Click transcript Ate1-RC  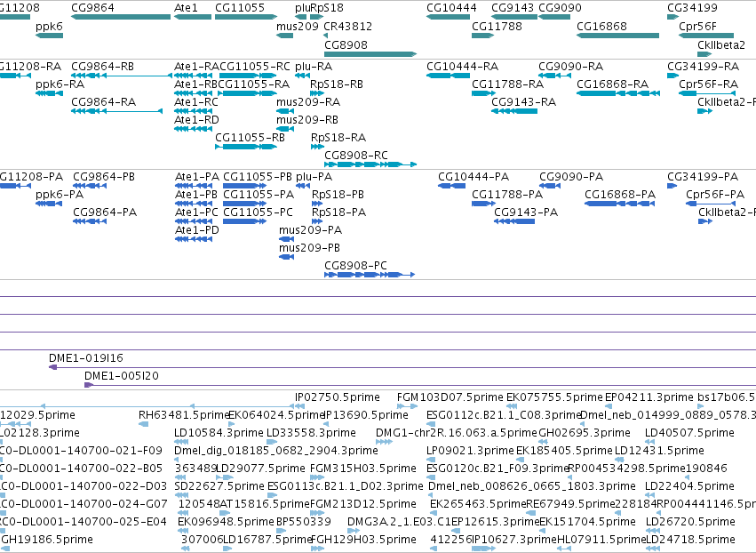point(193,111)
